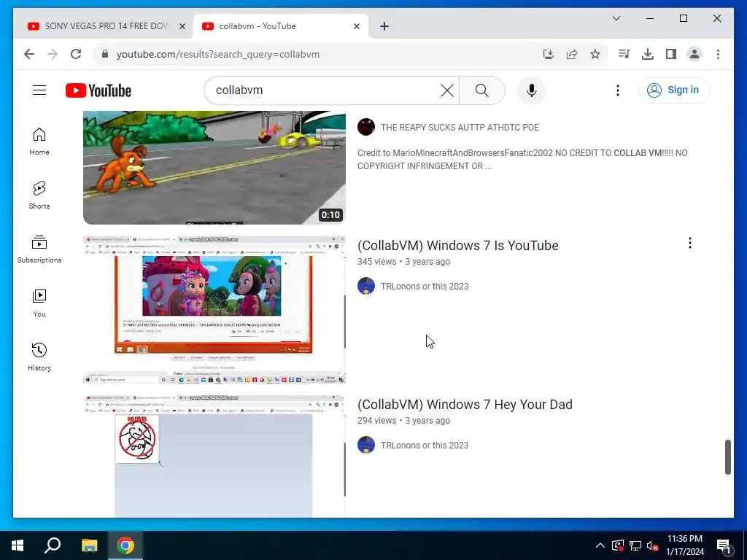View site information lock icon
This screenshot has width=747, height=560.
[x=105, y=54]
